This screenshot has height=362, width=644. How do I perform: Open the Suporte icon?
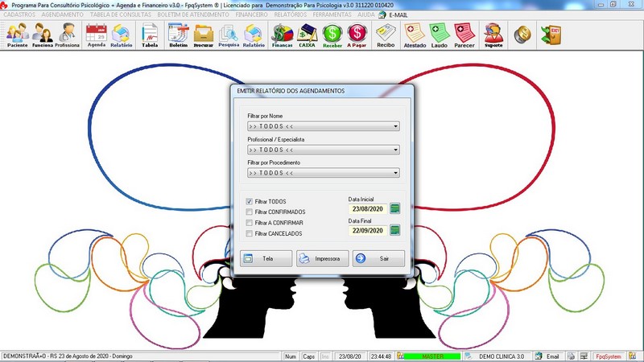493,35
